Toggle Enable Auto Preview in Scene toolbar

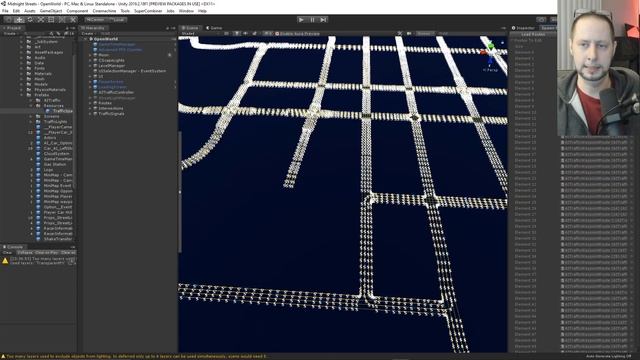click(297, 33)
